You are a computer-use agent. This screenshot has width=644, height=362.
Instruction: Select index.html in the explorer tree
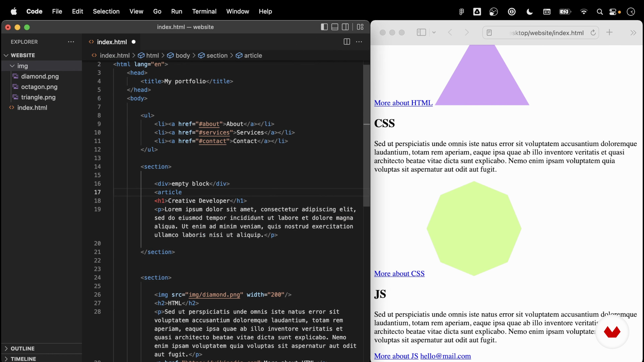click(32, 108)
